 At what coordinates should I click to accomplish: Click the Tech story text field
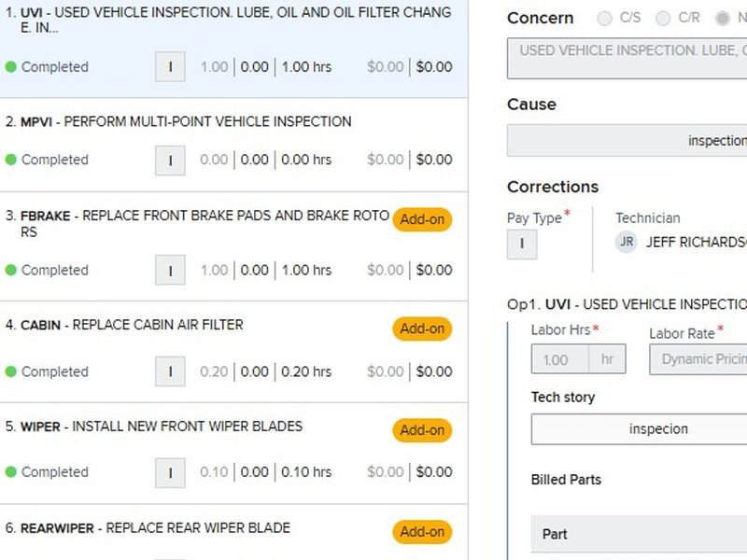pos(640,429)
